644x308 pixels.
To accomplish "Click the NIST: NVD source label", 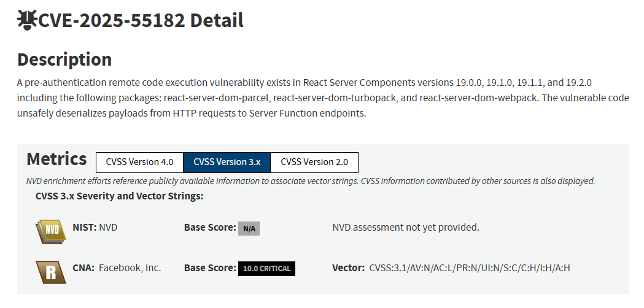I will click(95, 227).
